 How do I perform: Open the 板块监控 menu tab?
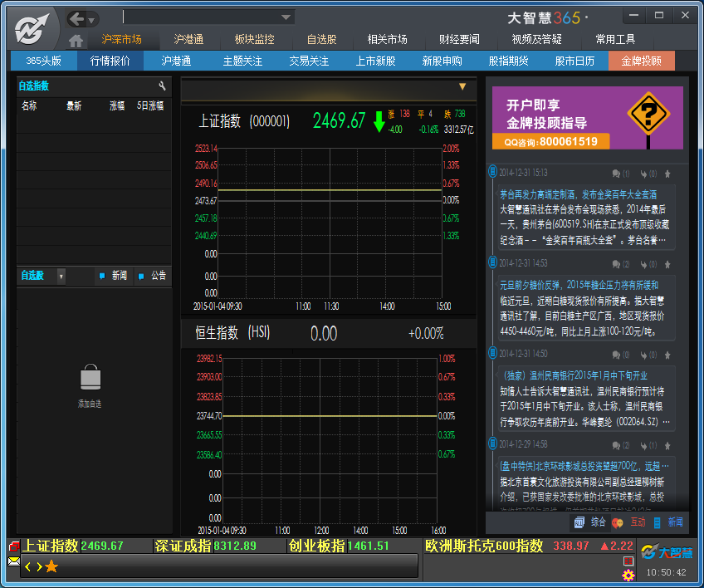(254, 39)
